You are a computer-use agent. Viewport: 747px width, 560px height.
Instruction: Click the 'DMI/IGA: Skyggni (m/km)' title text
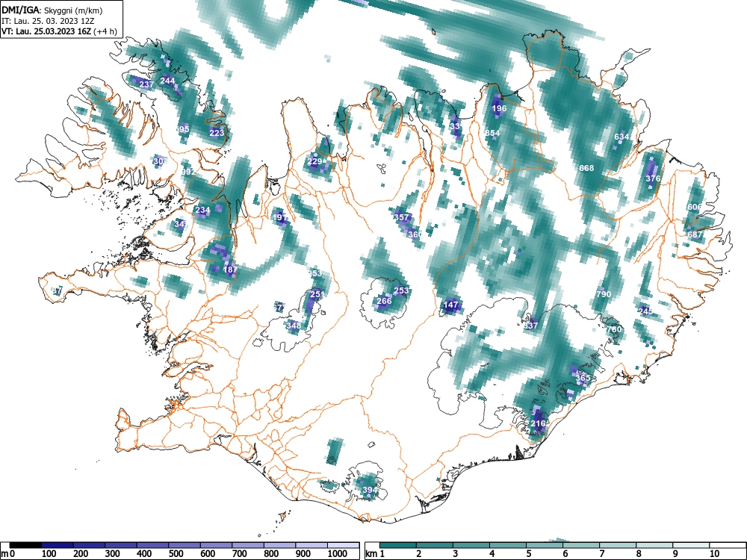[52, 10]
